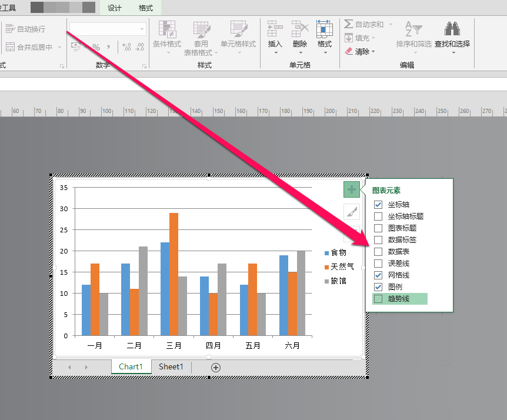Screen dimensions: 507x420
Task: Expand the 插入 dropdown arrow
Action: pos(276,52)
